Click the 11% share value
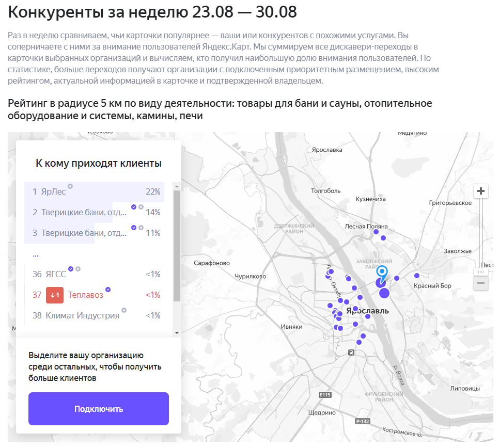 click(x=153, y=233)
